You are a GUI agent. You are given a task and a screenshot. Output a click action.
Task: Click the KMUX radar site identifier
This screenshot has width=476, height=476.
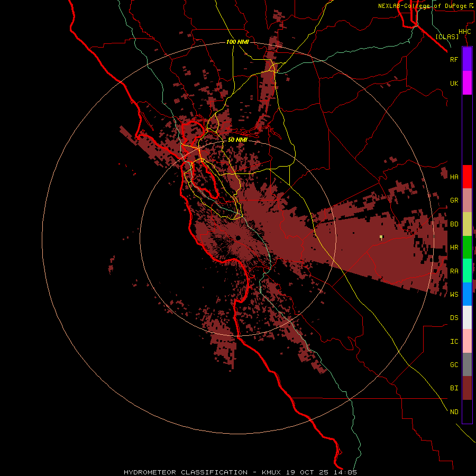(x=272, y=472)
